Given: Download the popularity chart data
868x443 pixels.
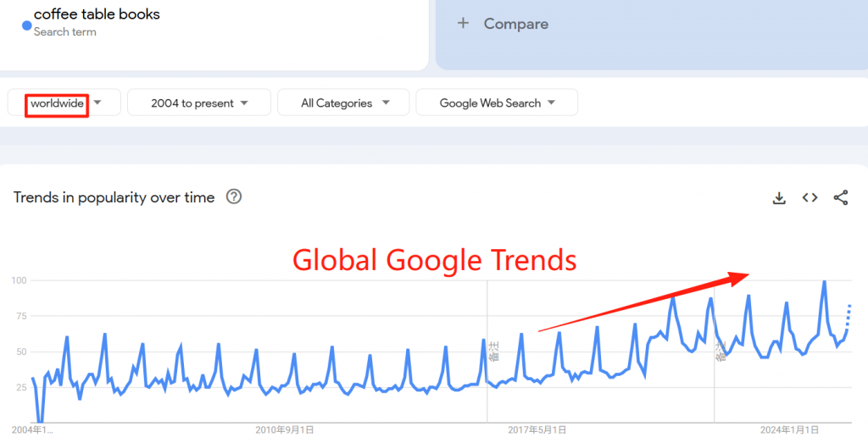Looking at the screenshot, I should 779,198.
